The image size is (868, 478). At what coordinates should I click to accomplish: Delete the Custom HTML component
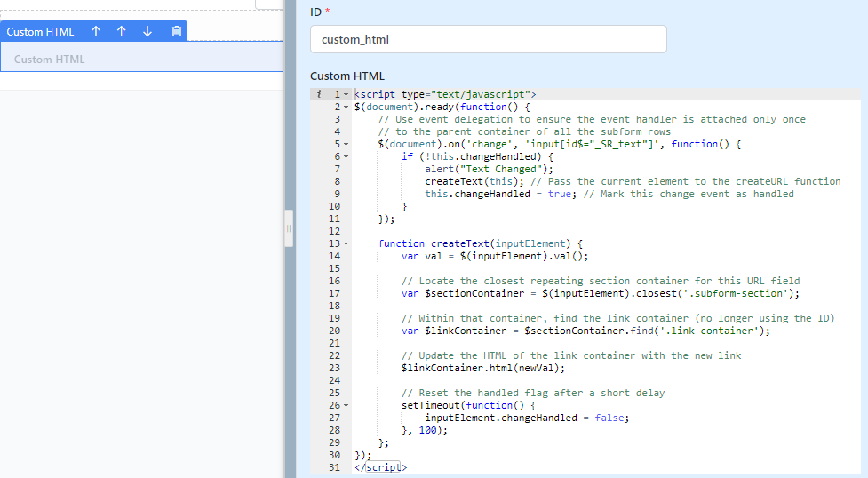tap(176, 31)
